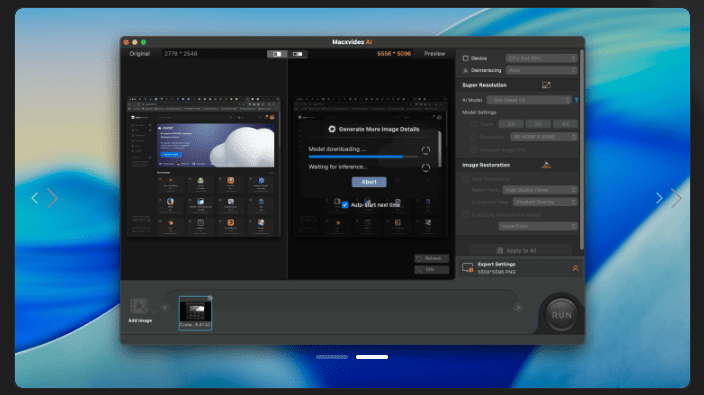Click the 'Model Settings' label
704x395 pixels.
[479, 113]
